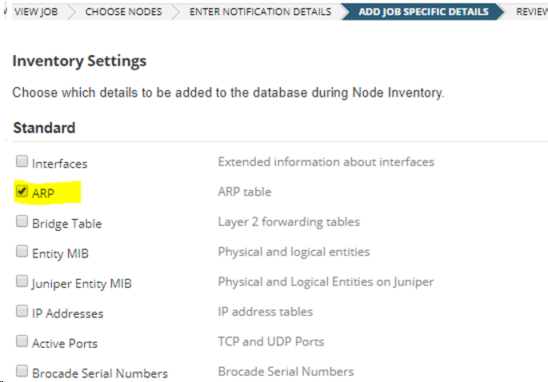Check the Juniper Entity MIB box
Viewport: 548px width, 382px height.
[22, 281]
